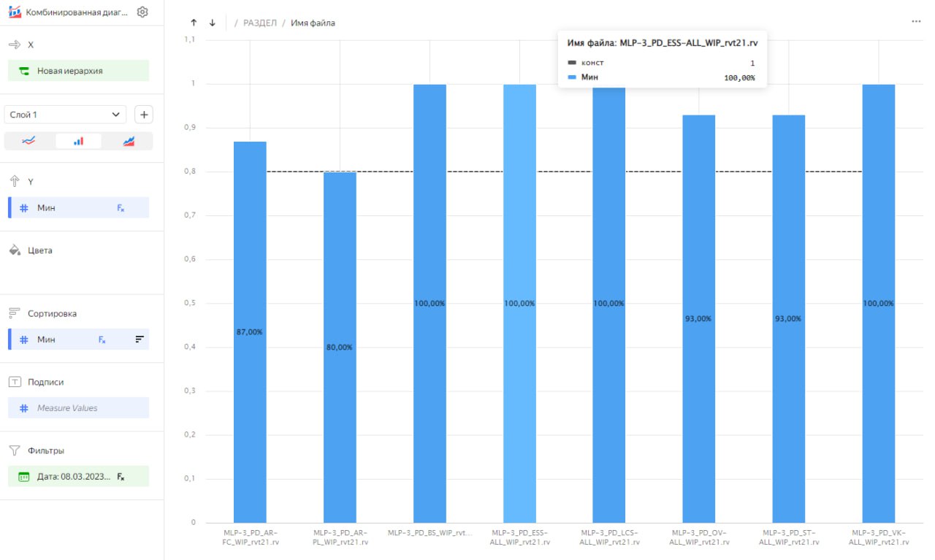This screenshot has width=935, height=560.
Task: Open three-dots chart menu
Action: point(916,22)
